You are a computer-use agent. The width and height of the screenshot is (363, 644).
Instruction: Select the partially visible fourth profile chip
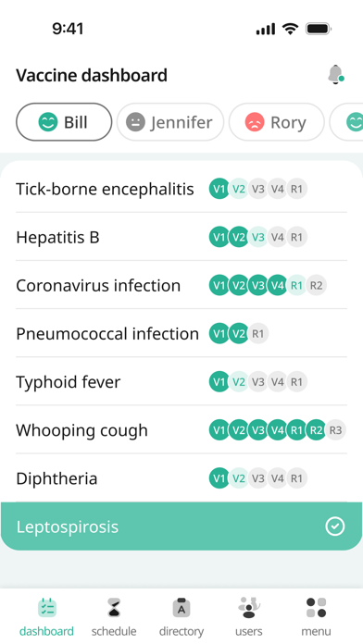pos(346,122)
